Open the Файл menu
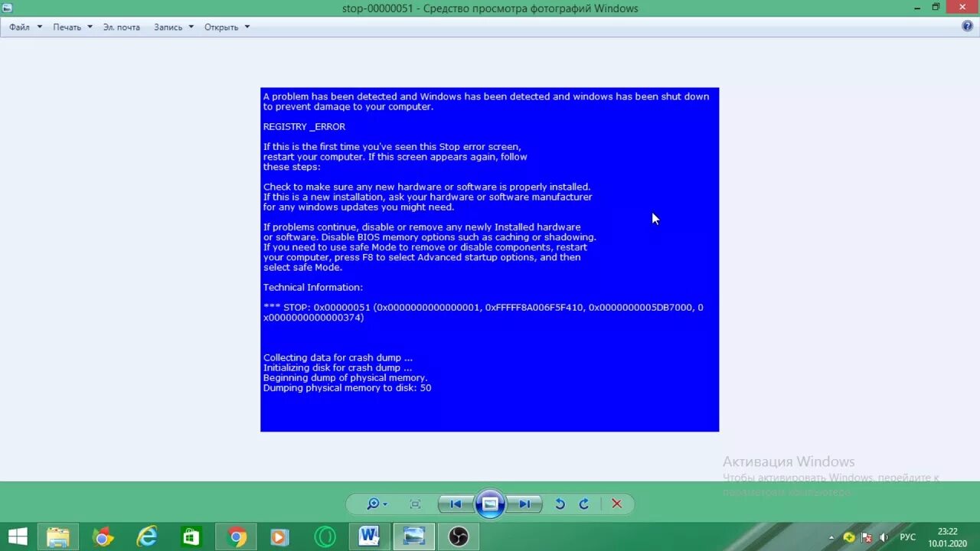Viewport: 980px width, 551px height. coord(20,27)
